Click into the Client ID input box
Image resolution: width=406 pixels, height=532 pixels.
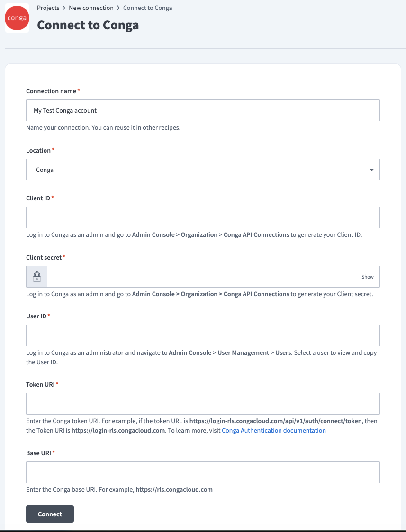tap(203, 217)
